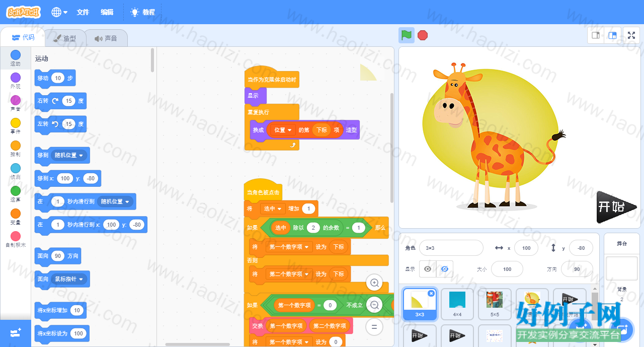
Task: Open 随机位置 dropdown in 移到 block
Action: pyautogui.click(x=69, y=155)
